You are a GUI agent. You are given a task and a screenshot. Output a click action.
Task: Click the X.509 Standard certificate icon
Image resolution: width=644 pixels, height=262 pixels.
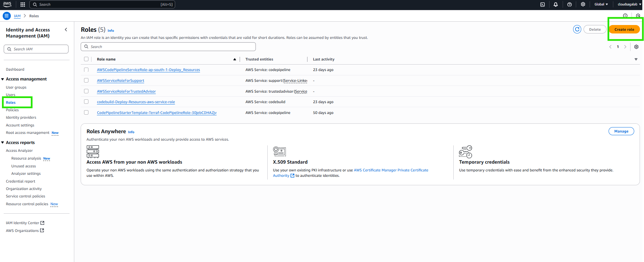point(279,151)
